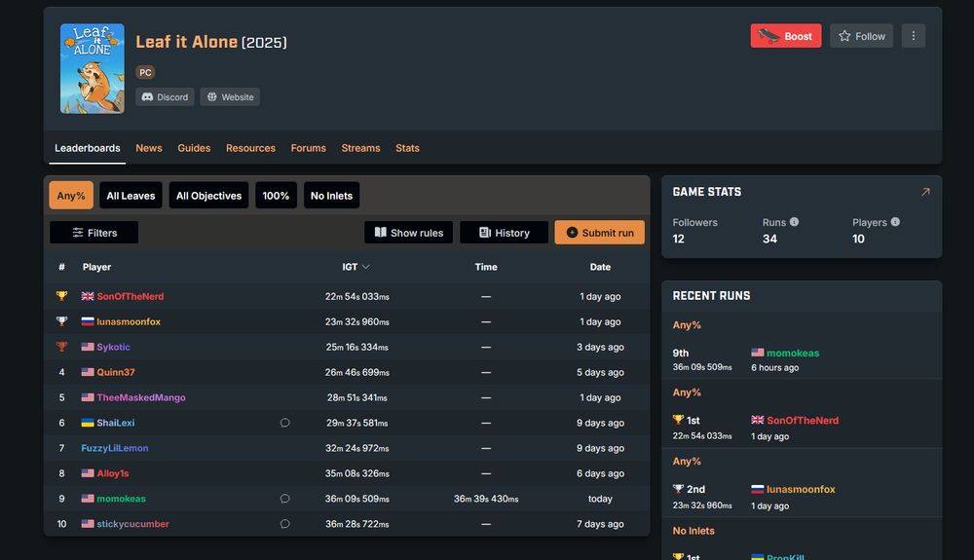Image resolution: width=974 pixels, height=560 pixels.
Task: Open momokeas's profile in leaderboard row
Action: [121, 499]
